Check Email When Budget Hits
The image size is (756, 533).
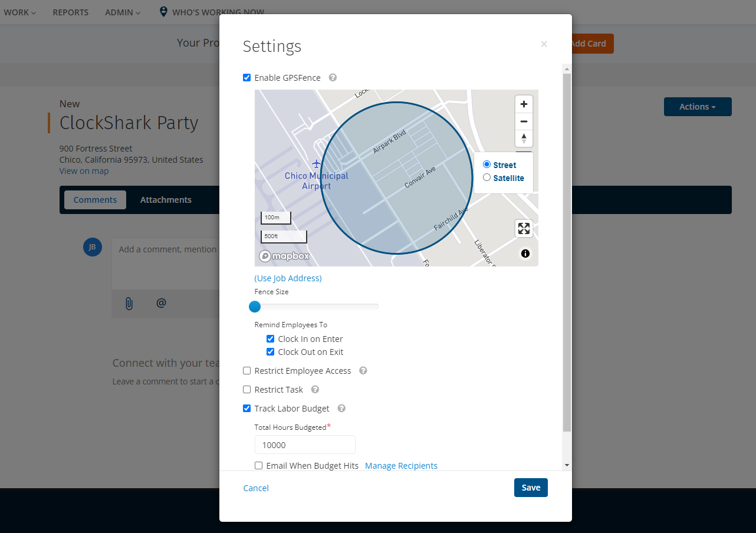[258, 465]
